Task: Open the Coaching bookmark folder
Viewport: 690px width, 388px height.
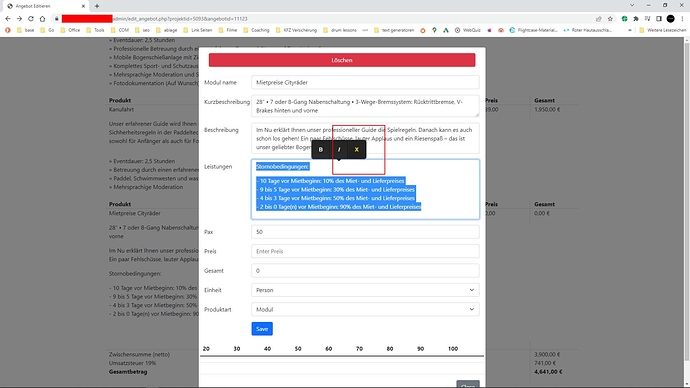Action: point(256,30)
